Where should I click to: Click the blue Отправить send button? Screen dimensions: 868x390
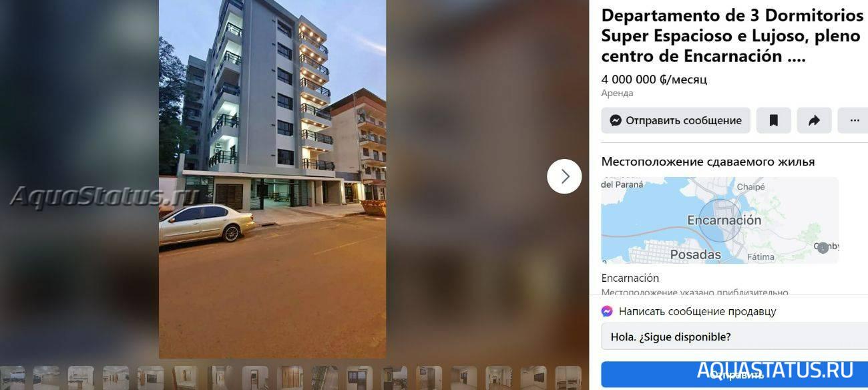pos(734,375)
